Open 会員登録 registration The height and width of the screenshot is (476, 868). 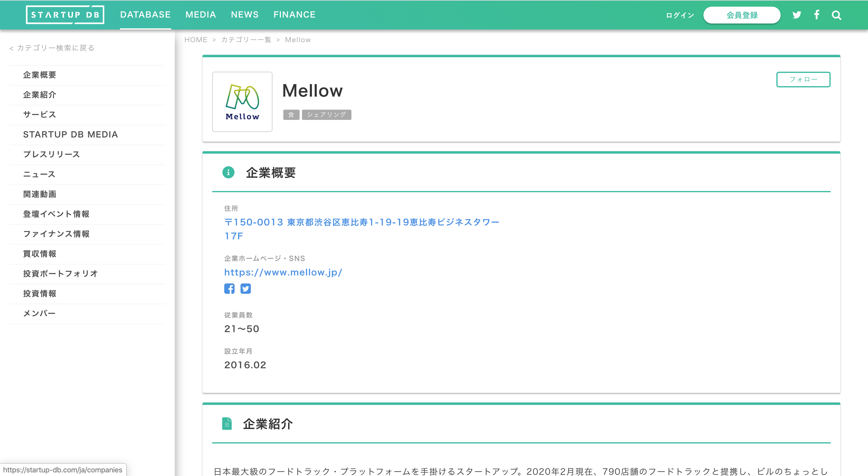[741, 15]
